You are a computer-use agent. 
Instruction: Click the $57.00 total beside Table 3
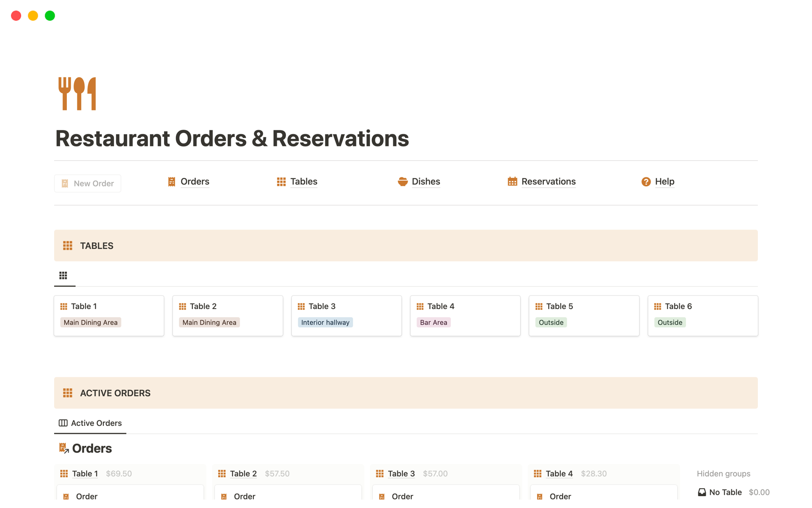pos(435,473)
